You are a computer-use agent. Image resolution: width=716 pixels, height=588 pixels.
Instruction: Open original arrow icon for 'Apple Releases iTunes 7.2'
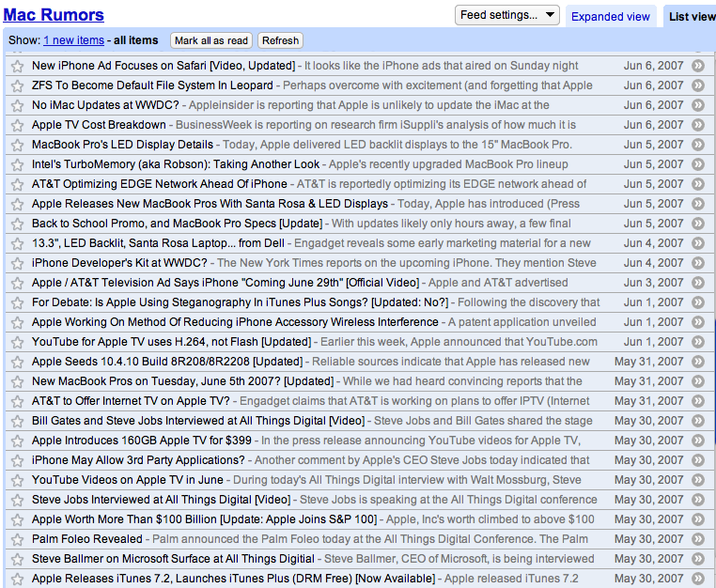click(698, 579)
